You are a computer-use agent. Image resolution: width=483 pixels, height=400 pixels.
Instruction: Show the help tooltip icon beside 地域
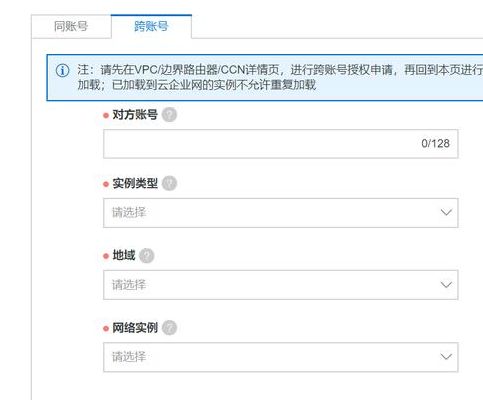147,256
